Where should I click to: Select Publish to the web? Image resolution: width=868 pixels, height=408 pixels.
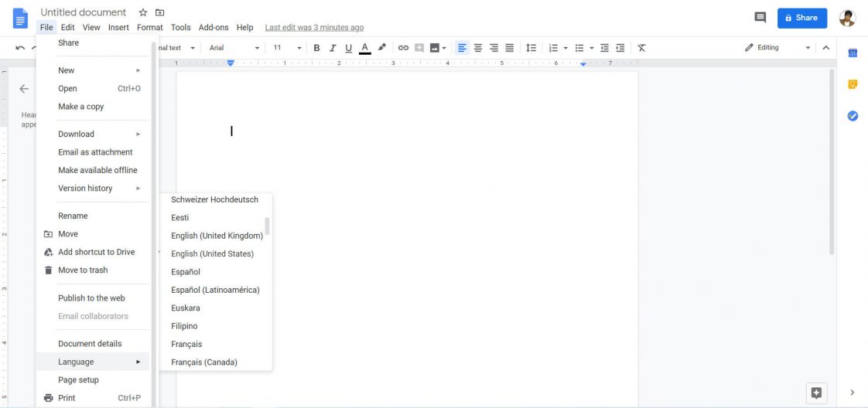click(93, 298)
